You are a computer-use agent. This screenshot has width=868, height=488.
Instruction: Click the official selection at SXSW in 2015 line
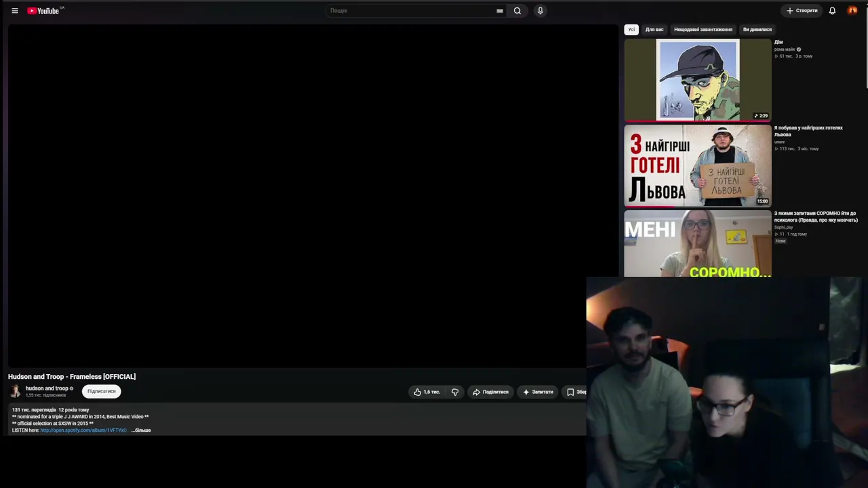click(x=53, y=424)
